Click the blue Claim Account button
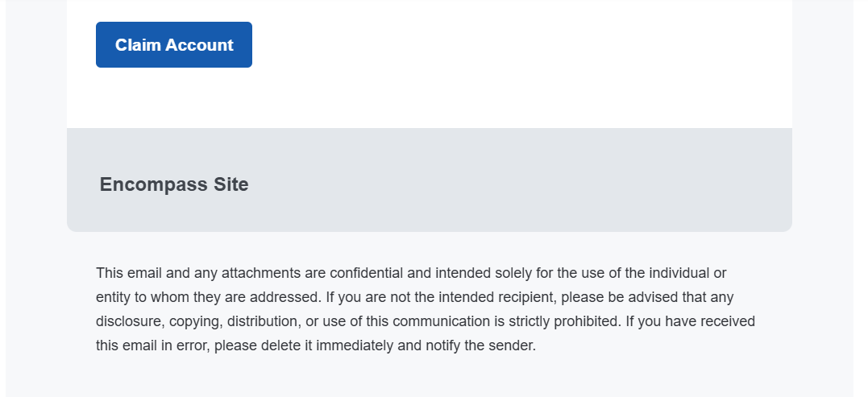 click(x=174, y=45)
